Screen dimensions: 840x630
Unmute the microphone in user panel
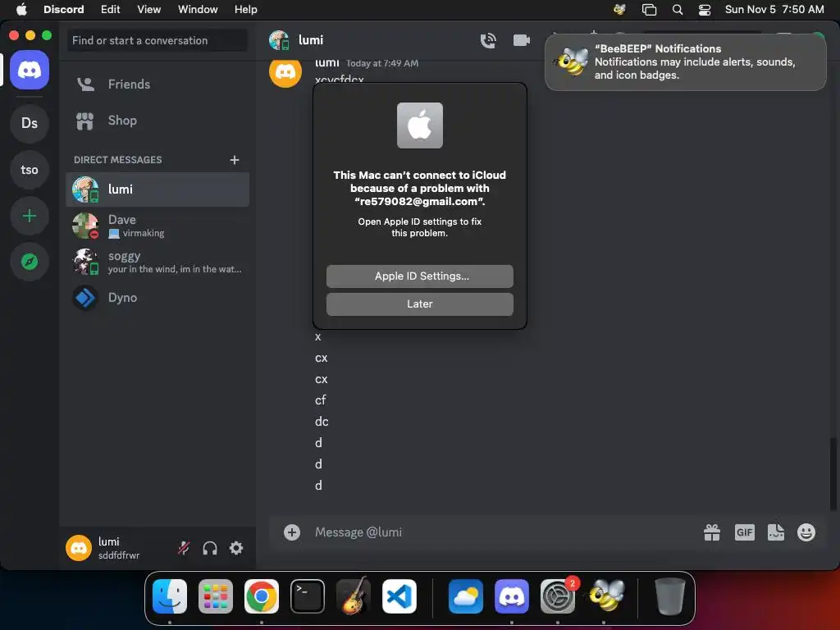point(184,548)
